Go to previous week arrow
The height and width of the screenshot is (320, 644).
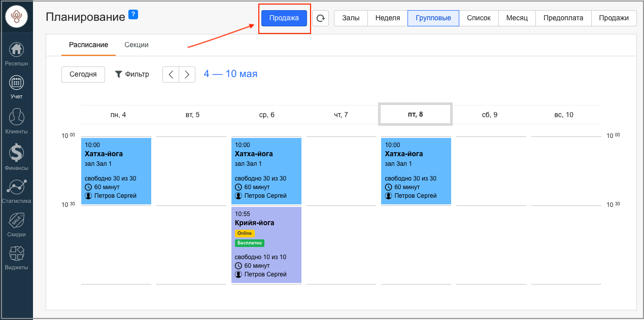tap(171, 75)
